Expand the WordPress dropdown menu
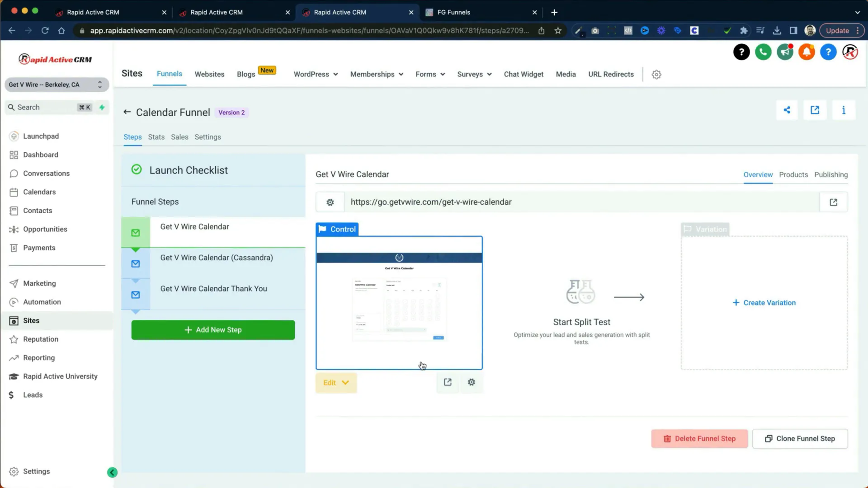 click(316, 74)
